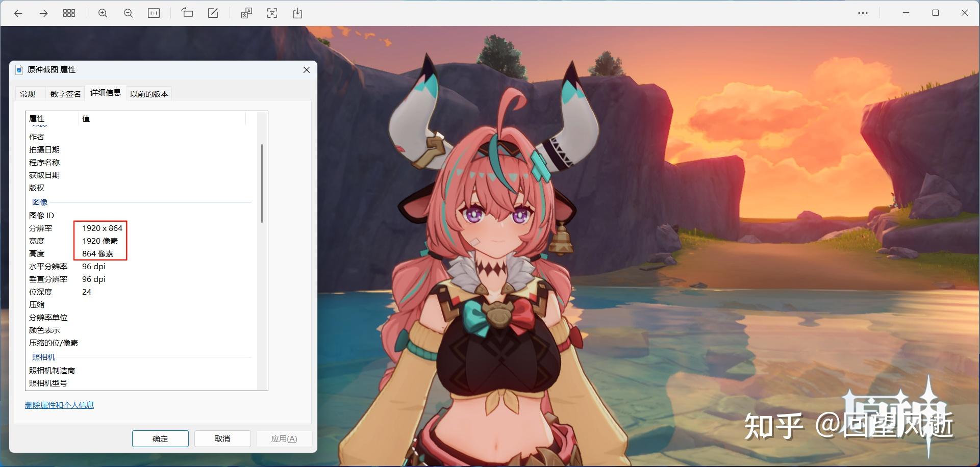The image size is (980, 467).
Task: Click the 1920 像素 width value
Action: (100, 241)
